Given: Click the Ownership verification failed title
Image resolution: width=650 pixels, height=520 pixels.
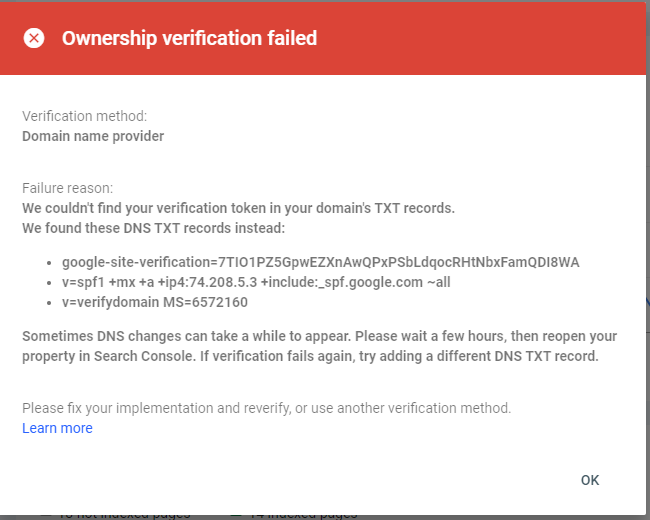Looking at the screenshot, I should pos(189,39).
